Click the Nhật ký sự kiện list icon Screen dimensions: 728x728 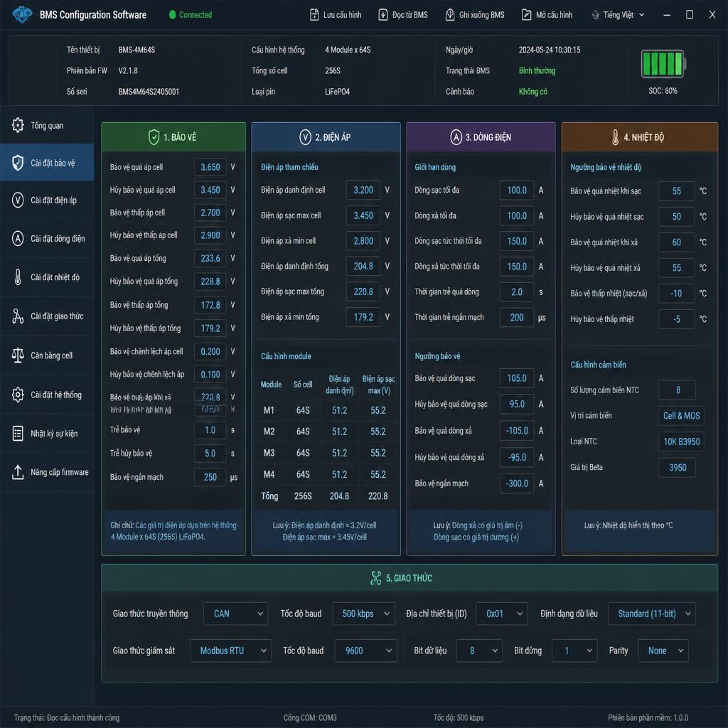tap(18, 433)
